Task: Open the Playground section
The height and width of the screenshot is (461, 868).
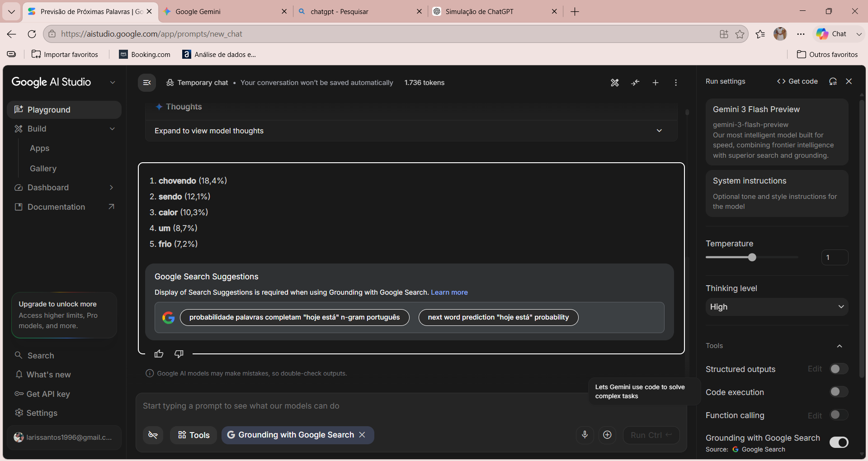Action: [64, 110]
